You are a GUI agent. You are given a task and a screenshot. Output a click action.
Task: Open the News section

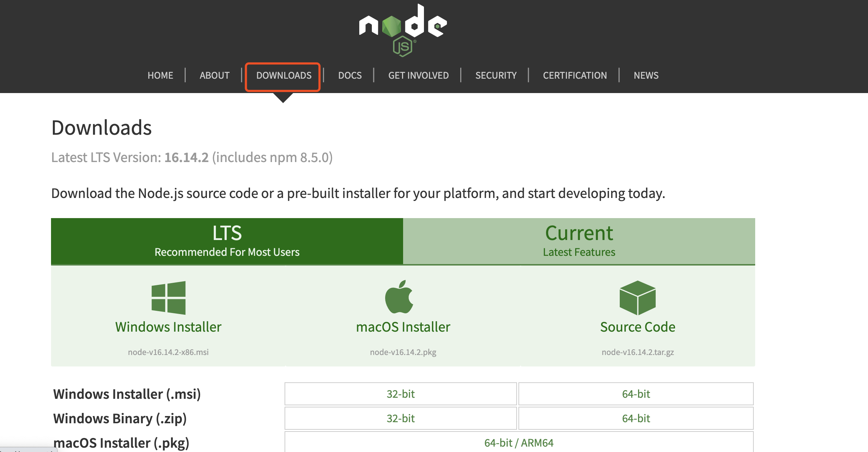click(646, 75)
